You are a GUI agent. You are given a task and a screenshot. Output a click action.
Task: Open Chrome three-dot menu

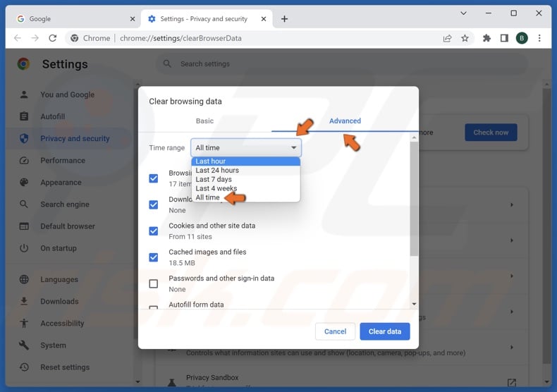tap(539, 38)
